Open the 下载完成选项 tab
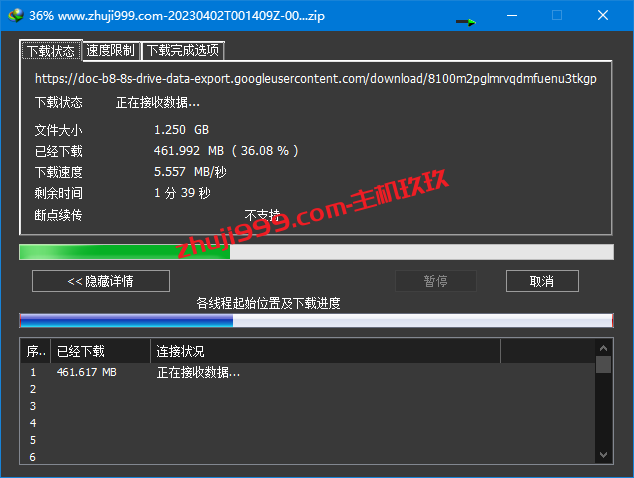 point(183,51)
